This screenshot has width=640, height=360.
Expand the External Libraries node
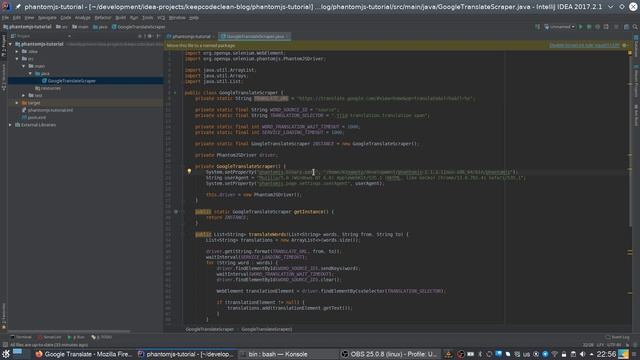(10, 125)
